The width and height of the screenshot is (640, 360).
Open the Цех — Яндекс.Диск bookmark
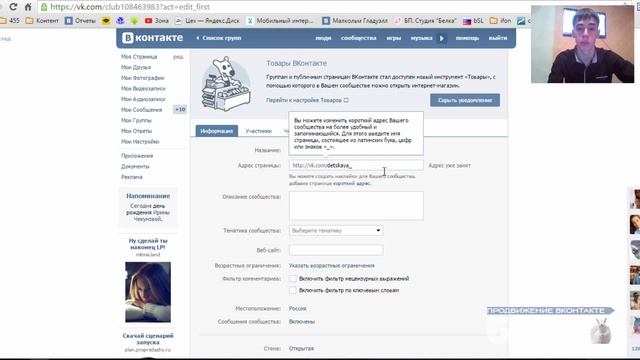[x=207, y=20]
